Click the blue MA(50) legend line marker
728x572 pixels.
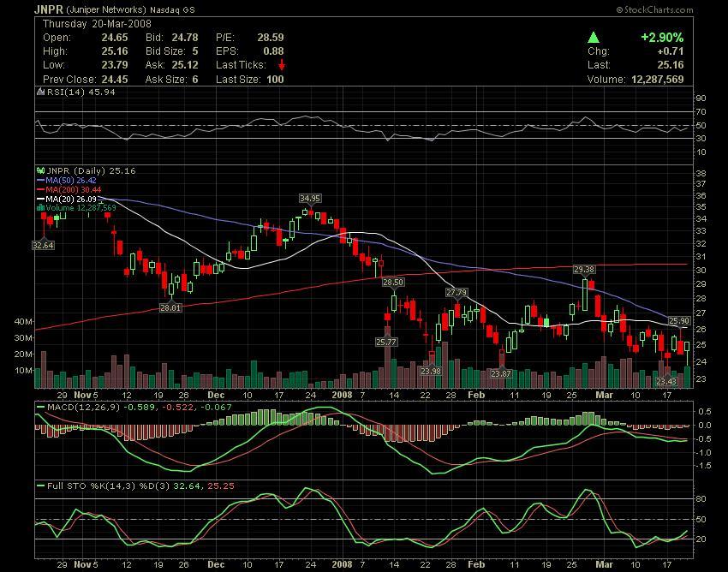pyautogui.click(x=41, y=180)
